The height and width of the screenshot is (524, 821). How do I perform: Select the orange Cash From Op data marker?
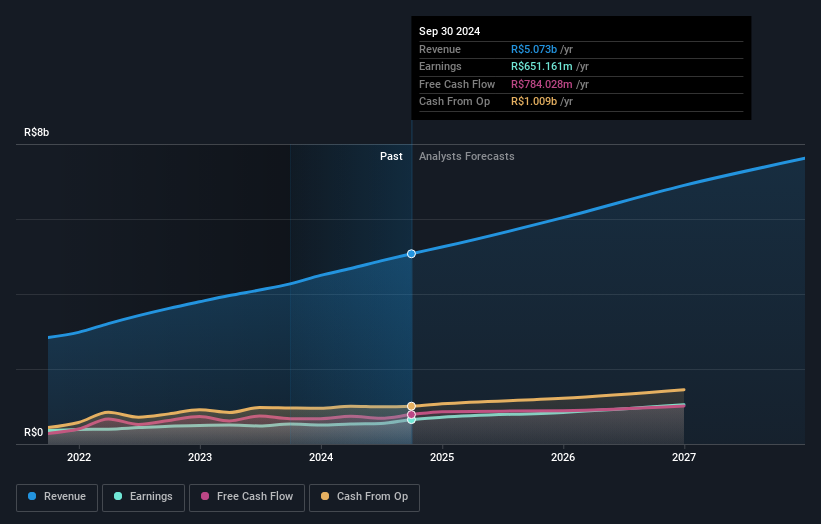click(412, 406)
